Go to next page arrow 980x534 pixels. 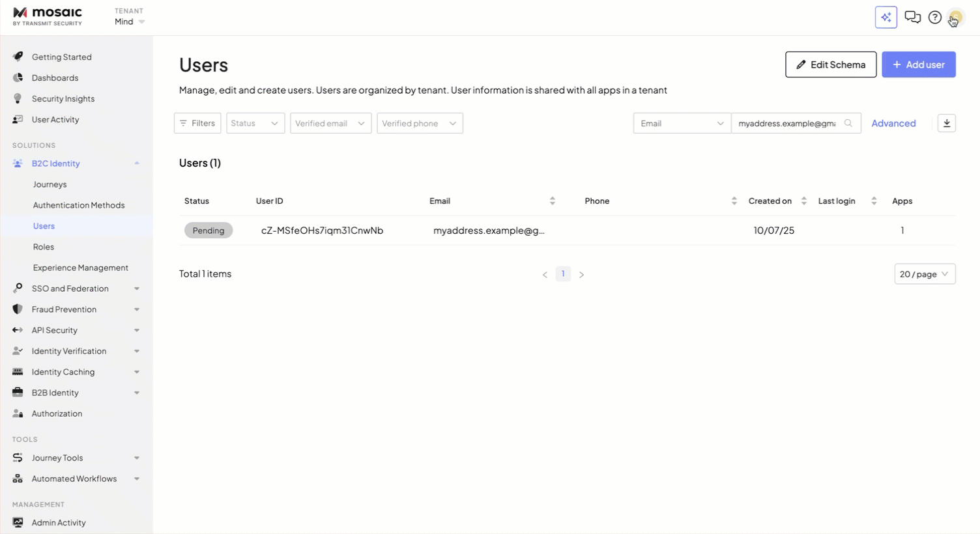581,275
